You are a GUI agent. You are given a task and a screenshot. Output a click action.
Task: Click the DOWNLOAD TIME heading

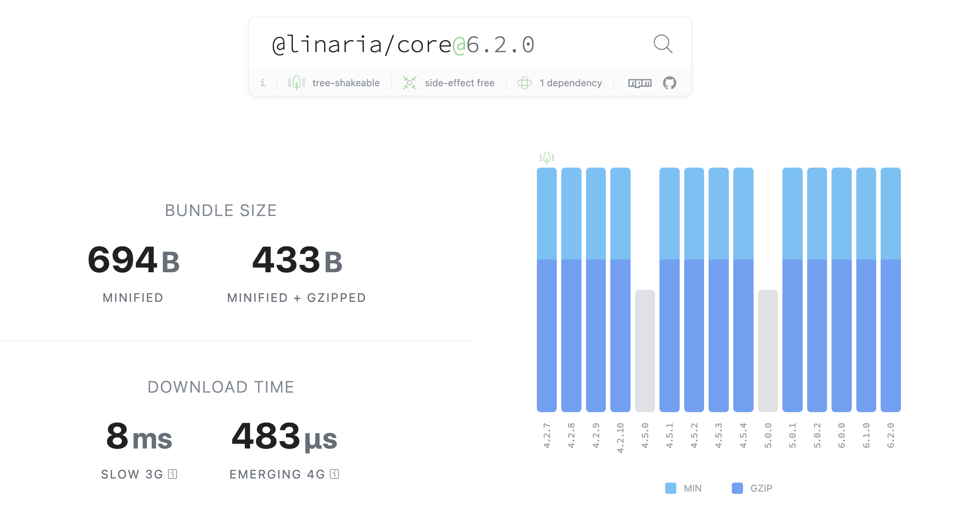pyautogui.click(x=221, y=387)
